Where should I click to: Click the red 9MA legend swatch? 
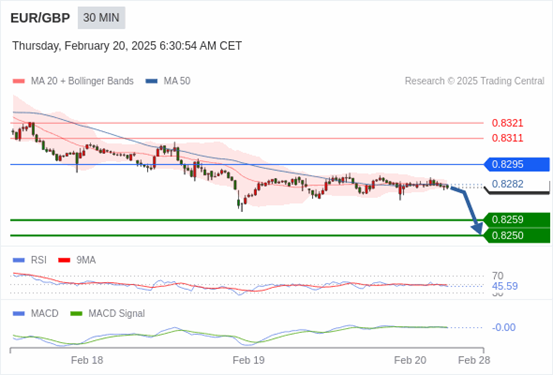pyautogui.click(x=64, y=260)
